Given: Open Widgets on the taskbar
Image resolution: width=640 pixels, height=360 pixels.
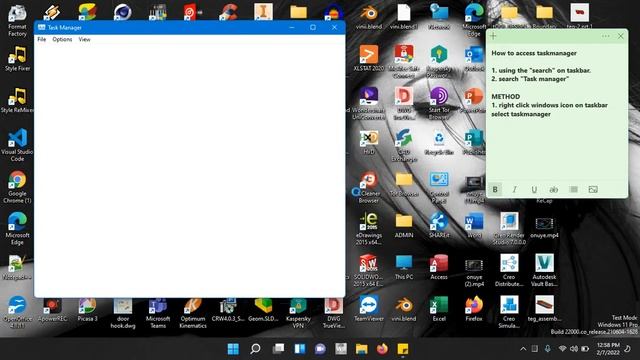Looking at the screenshot, I should click(300, 349).
